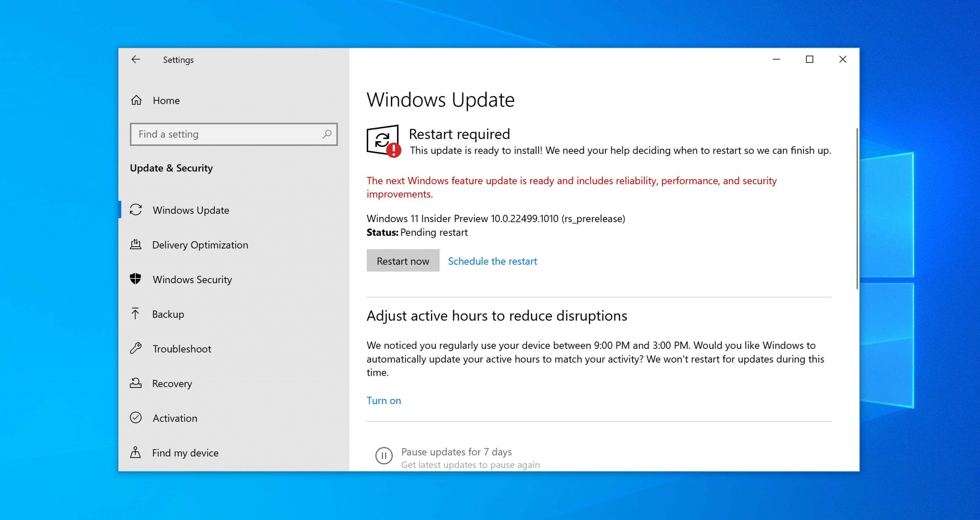Click the Activation checkmark icon

click(x=136, y=418)
